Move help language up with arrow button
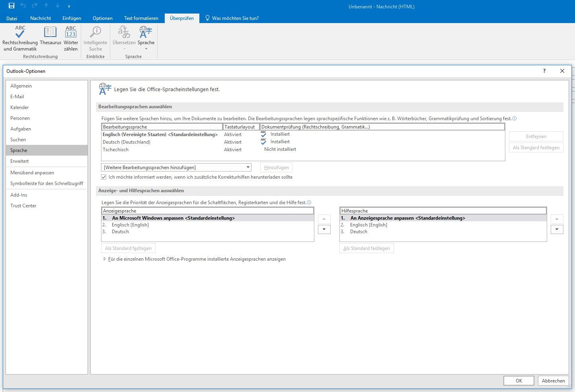575x392 pixels. tap(557, 219)
